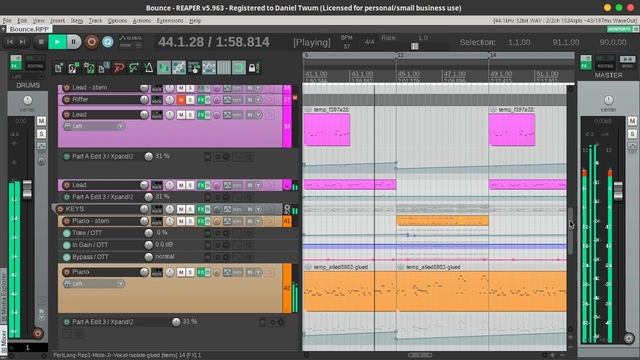Arm the transport Record button
Viewport: 640px width, 360px height.
[91, 42]
